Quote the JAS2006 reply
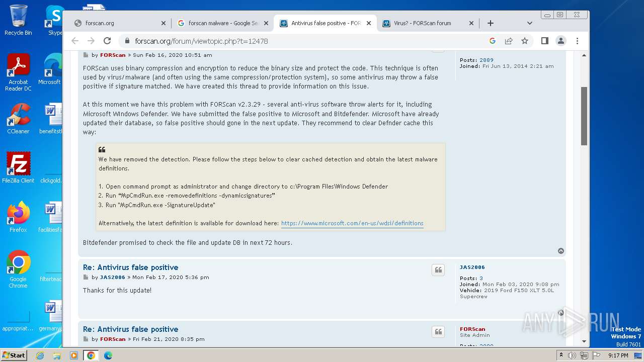This screenshot has height=362, width=644. click(438, 270)
